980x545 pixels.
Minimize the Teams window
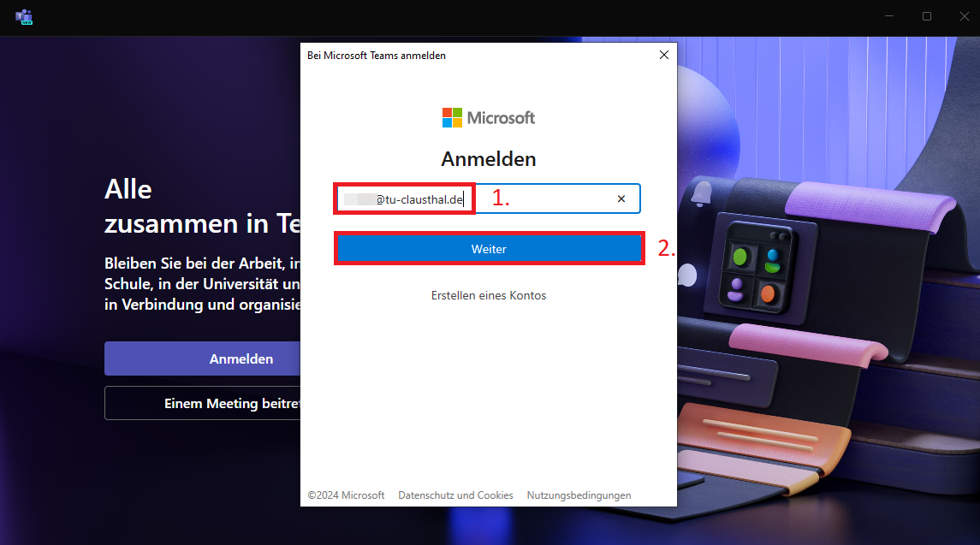point(888,17)
